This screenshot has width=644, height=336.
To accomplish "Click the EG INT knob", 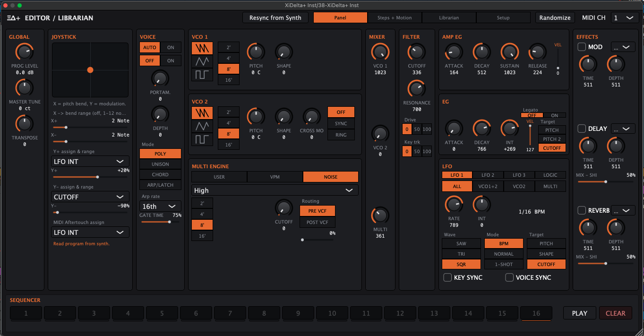I will (x=510, y=129).
